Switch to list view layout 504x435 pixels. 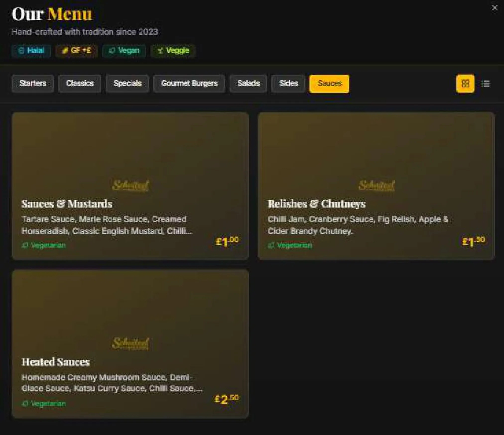tap(486, 84)
